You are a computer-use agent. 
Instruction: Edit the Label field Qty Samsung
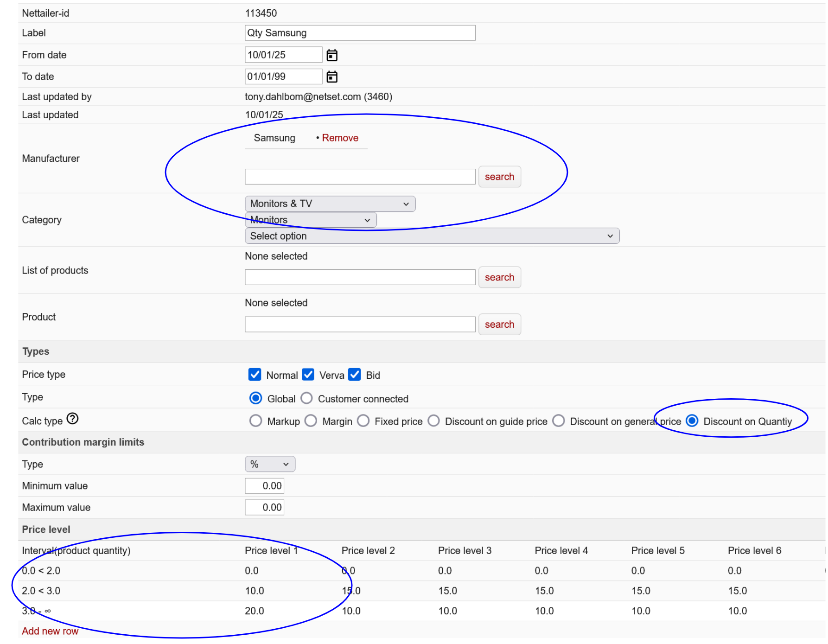pyautogui.click(x=360, y=33)
